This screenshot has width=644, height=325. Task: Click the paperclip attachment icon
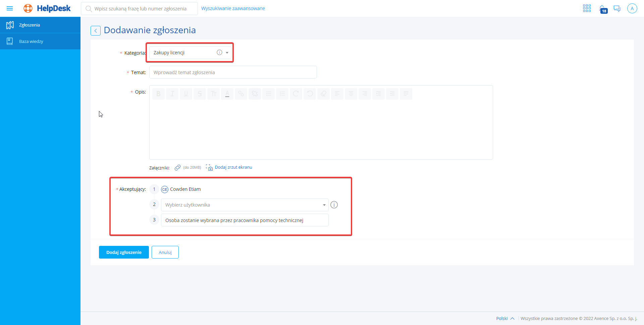(177, 167)
